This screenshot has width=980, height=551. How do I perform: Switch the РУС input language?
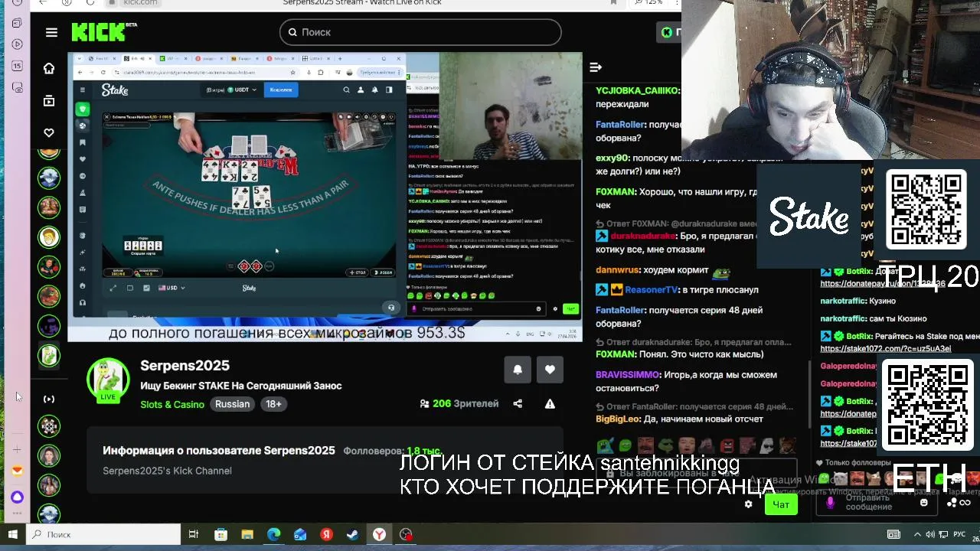(x=959, y=534)
